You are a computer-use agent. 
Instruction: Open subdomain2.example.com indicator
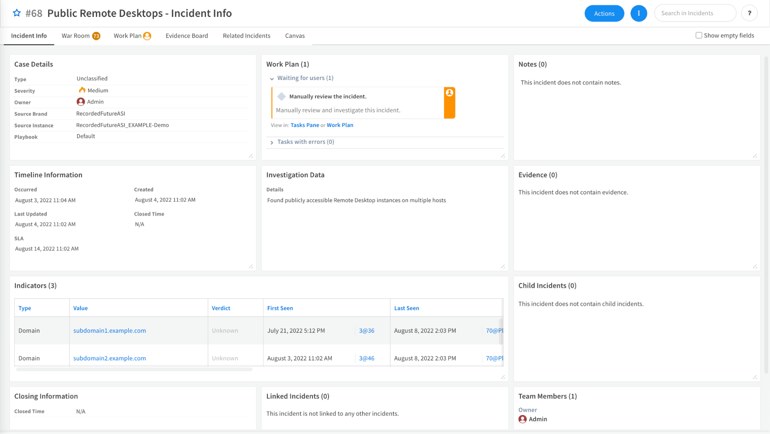click(x=110, y=358)
